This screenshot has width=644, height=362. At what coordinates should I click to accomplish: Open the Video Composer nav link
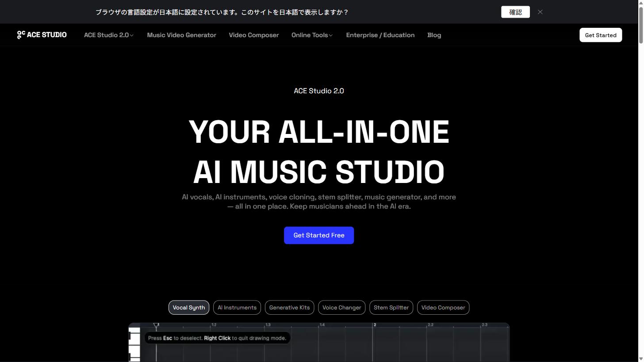click(254, 35)
